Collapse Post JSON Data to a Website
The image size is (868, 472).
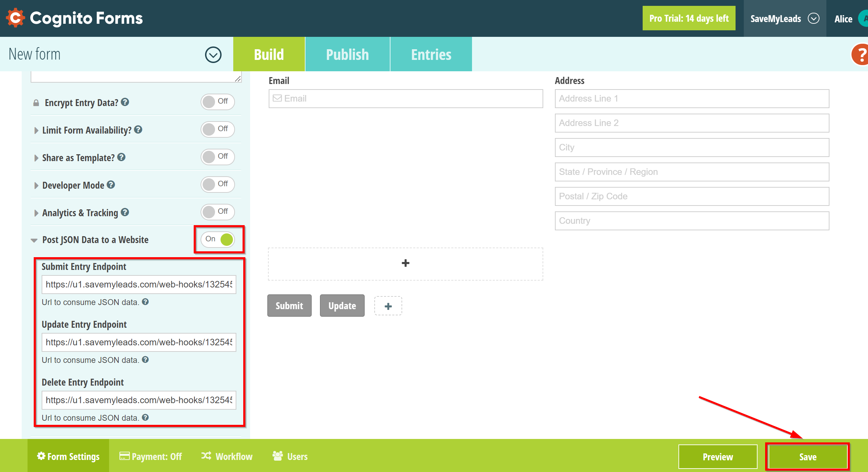coord(34,240)
